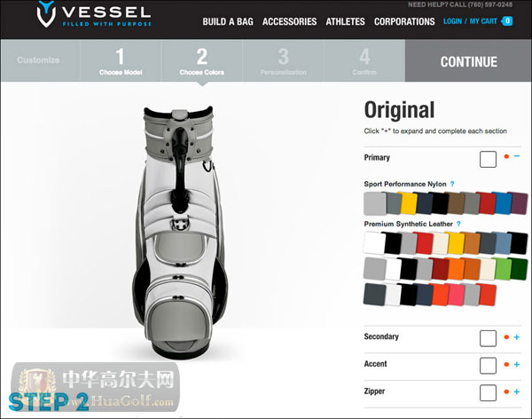Click the CONTINUE button
The image size is (532, 419).
tap(468, 61)
